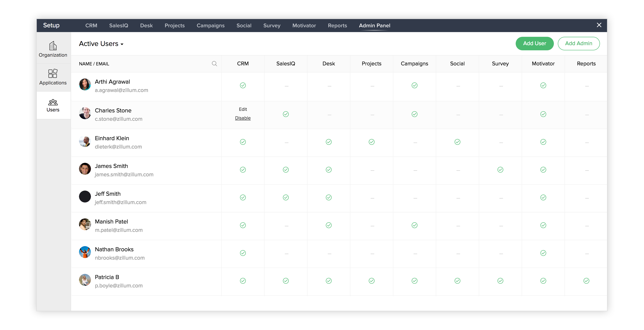Click Disable link for Charles Stone's CRM
The width and height of the screenshot is (644, 330).
pyautogui.click(x=243, y=118)
